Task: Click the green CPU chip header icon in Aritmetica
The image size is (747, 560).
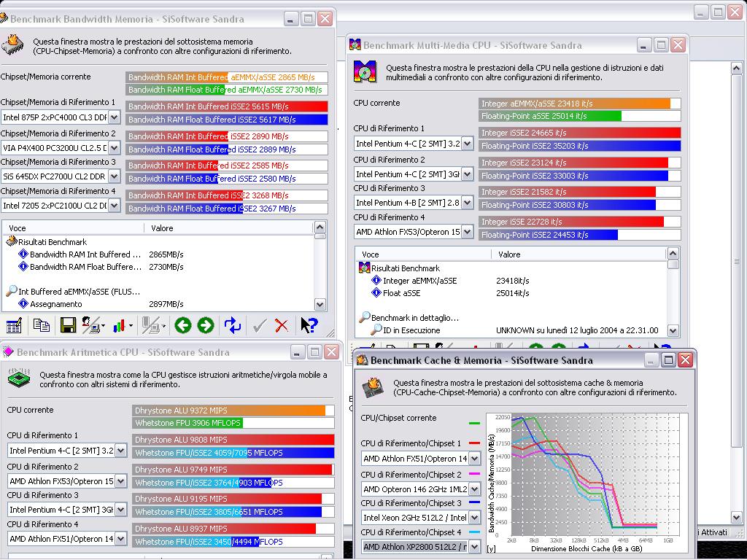Action: pyautogui.click(x=19, y=378)
